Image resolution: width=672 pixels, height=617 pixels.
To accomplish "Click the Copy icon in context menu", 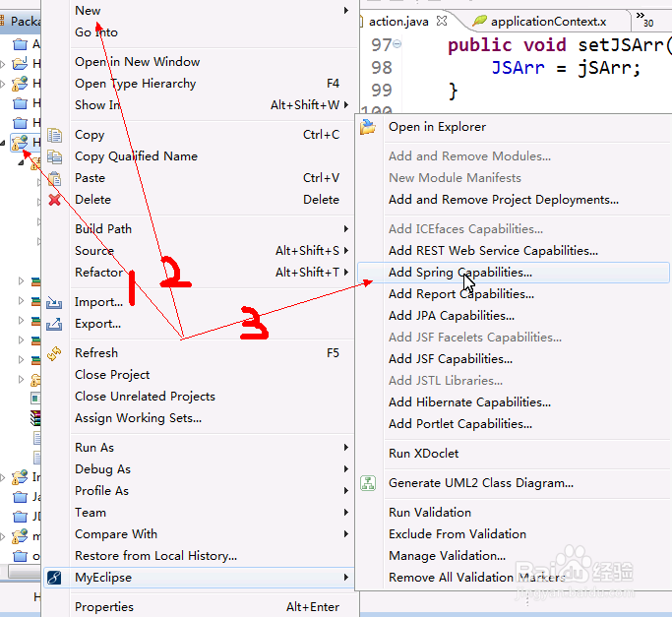I will click(54, 135).
